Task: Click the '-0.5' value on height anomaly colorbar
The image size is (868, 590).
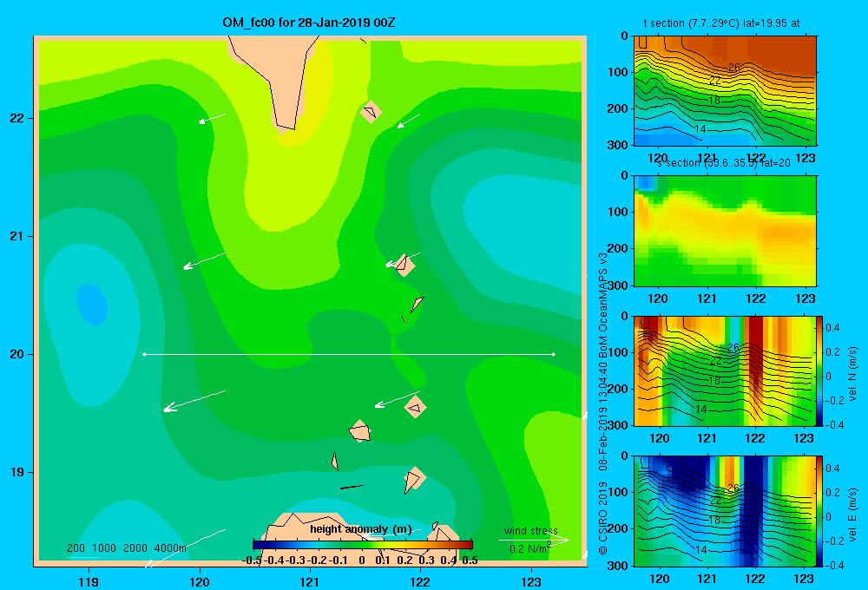Action: coord(252,560)
